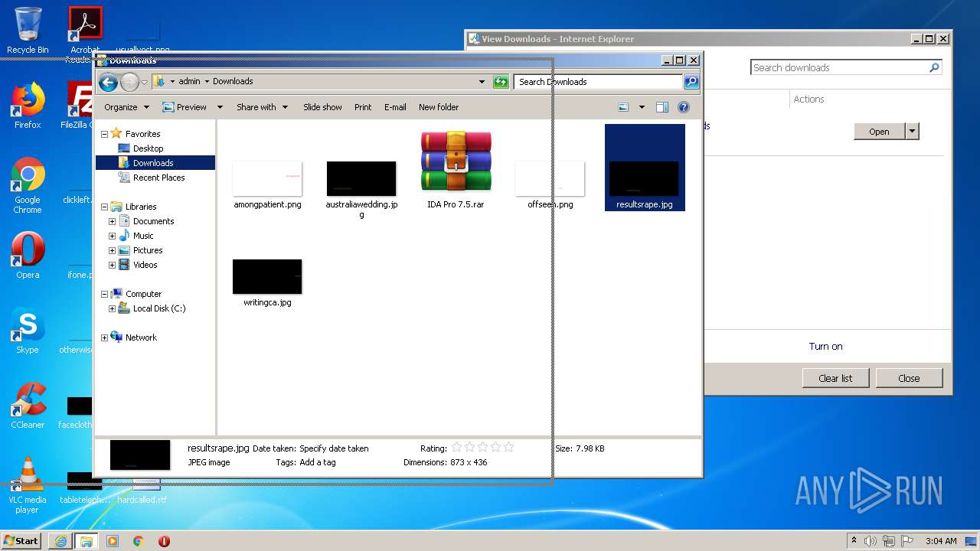Select Recent Places under Favorites
Image resolution: width=980 pixels, height=551 pixels.
[x=158, y=178]
